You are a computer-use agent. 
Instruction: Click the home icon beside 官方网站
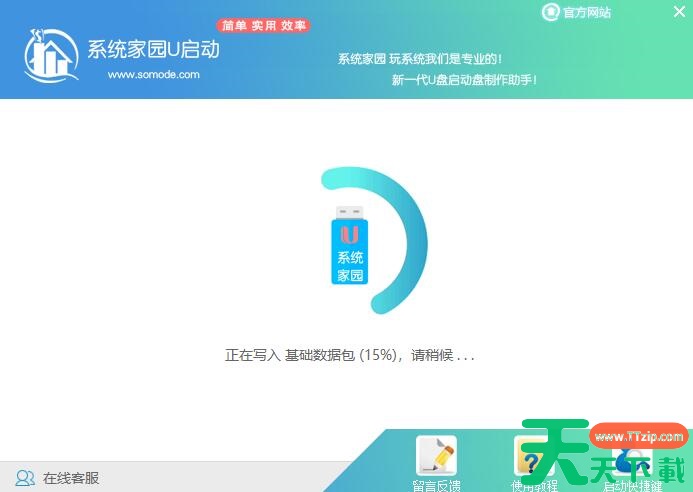pos(550,12)
